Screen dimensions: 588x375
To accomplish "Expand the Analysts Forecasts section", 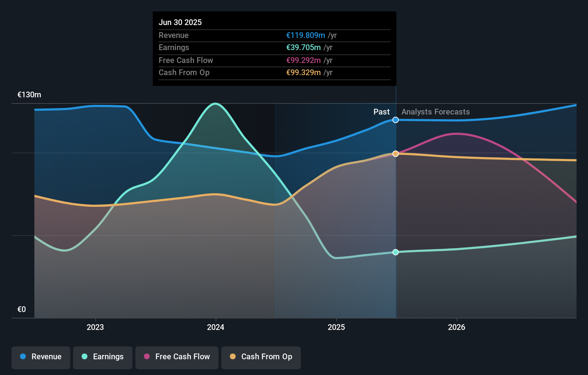I will [x=435, y=112].
